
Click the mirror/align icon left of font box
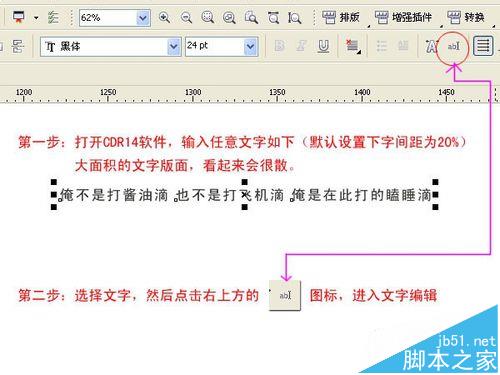pos(17,46)
